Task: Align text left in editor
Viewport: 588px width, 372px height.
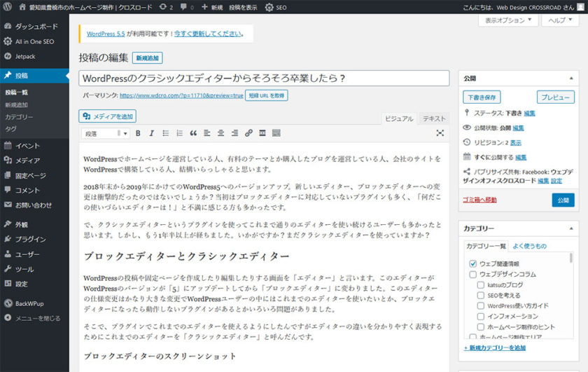Action: coord(207,133)
